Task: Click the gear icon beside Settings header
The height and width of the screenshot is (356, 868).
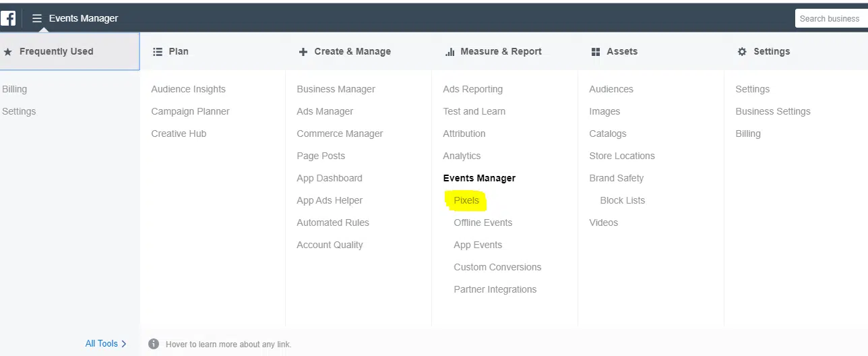Action: [742, 51]
